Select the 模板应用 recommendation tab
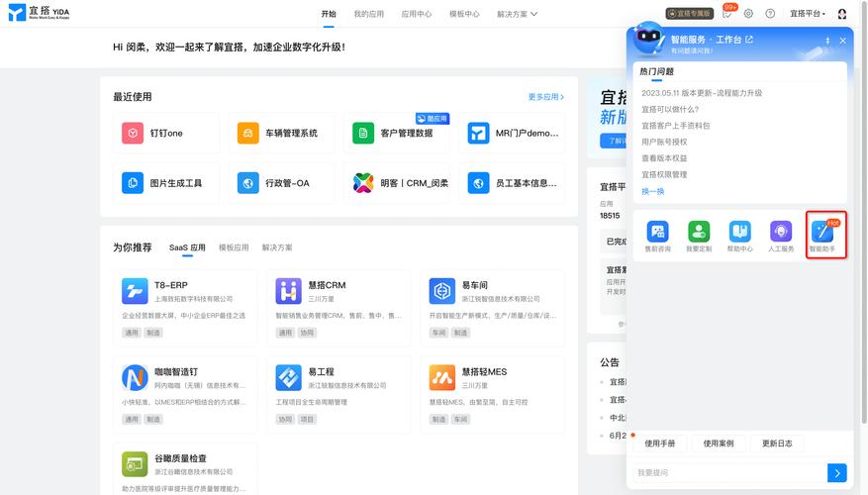 click(234, 247)
